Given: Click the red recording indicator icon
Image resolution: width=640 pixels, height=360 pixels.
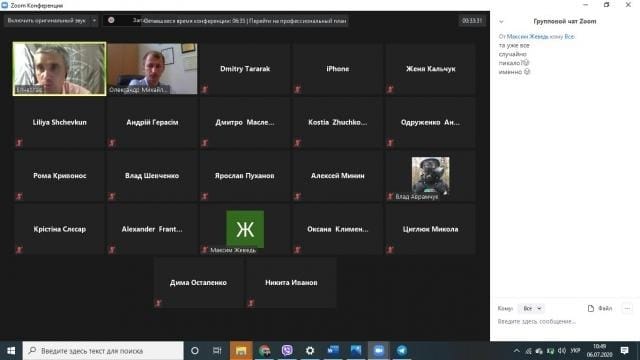Looking at the screenshot, I should (111, 20).
